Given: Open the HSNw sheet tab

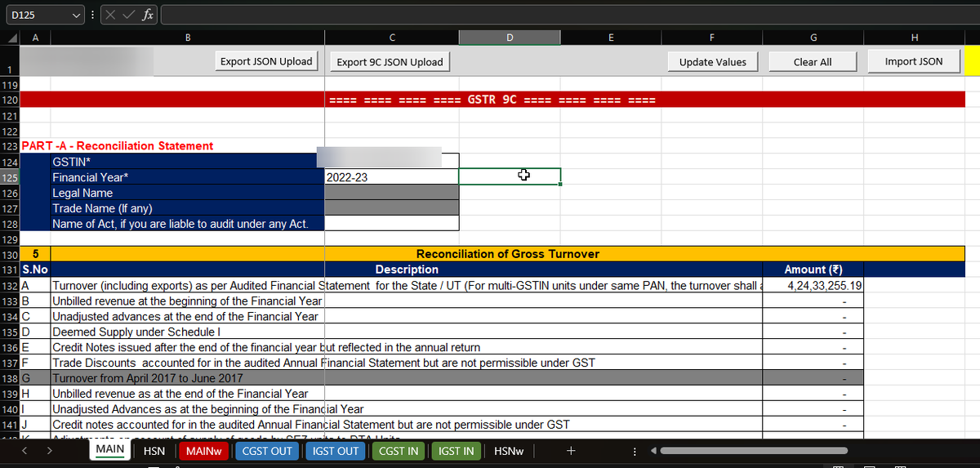Looking at the screenshot, I should [x=510, y=451].
